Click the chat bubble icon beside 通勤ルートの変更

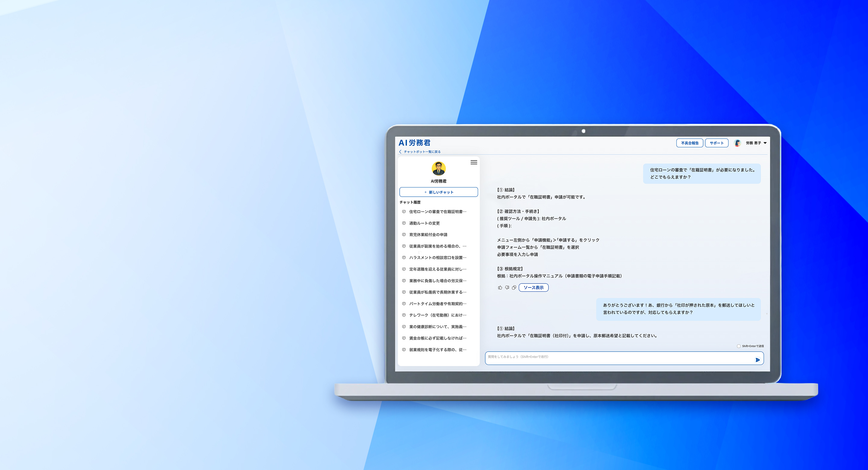coord(404,223)
